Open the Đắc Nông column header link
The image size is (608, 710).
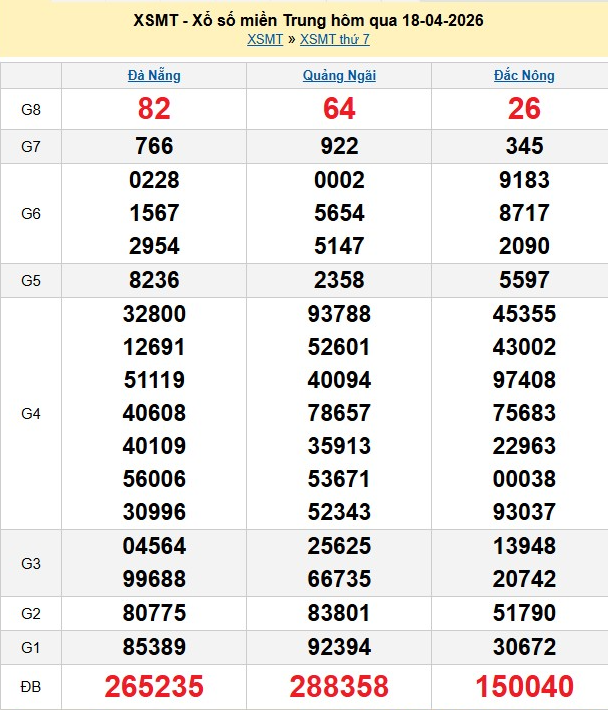(524, 75)
